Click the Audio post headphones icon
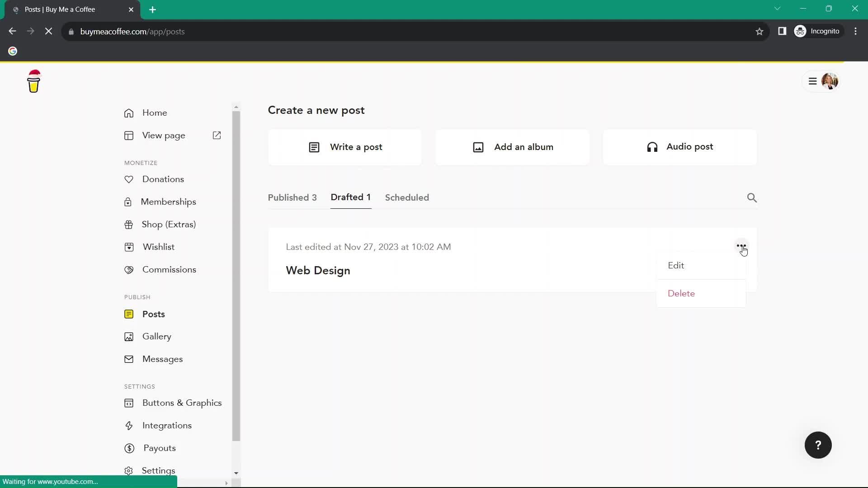Screen dimensions: 868x488 tap(651, 146)
